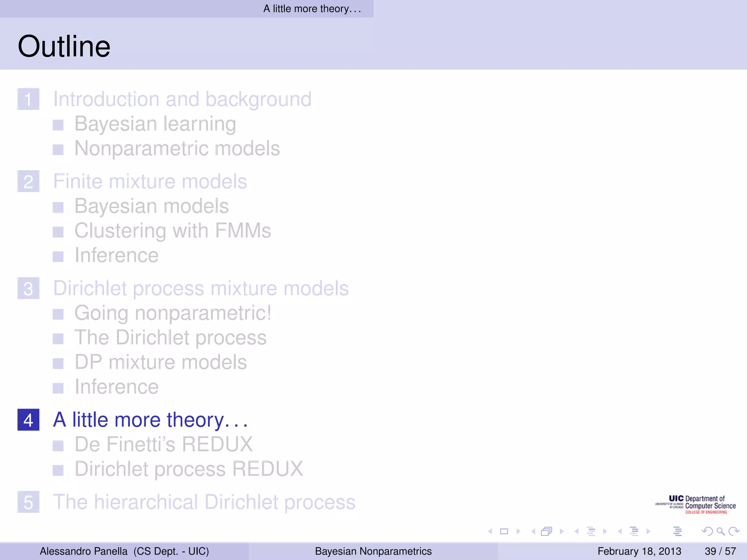Click the go-forward redo arrow icon

[734, 531]
